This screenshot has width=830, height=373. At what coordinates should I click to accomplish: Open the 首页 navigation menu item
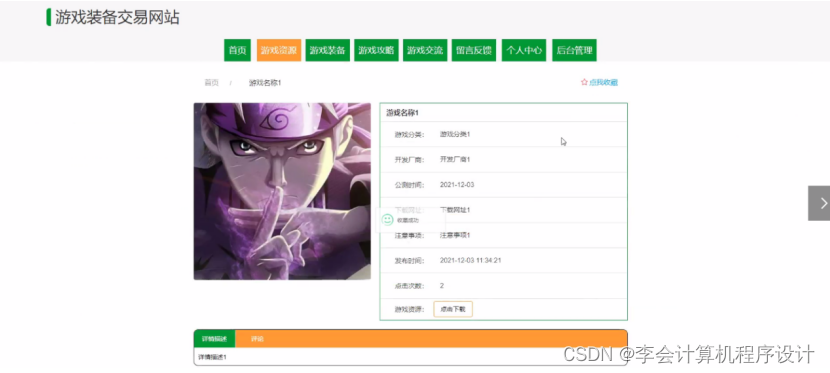click(x=237, y=50)
